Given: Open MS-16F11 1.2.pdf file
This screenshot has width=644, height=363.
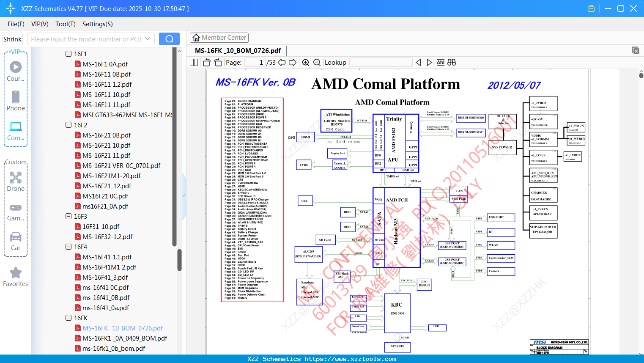Looking at the screenshot, I should tap(107, 84).
